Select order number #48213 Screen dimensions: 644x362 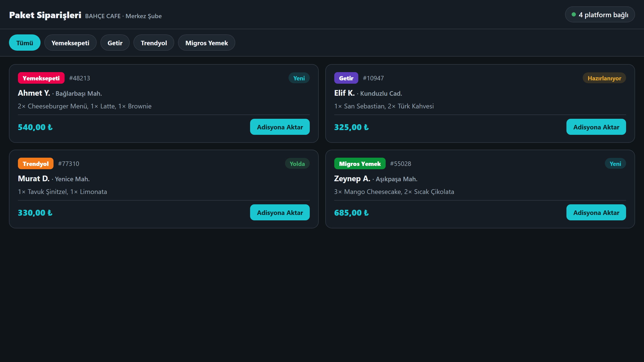click(79, 78)
